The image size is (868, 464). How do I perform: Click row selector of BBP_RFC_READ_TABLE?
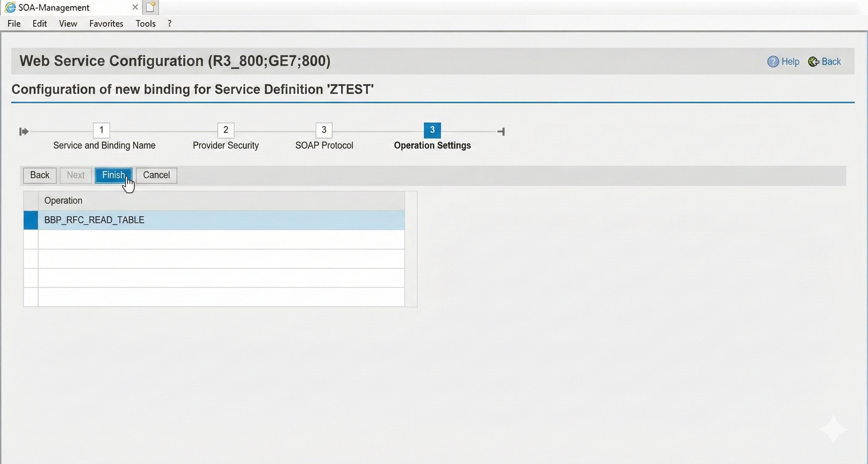click(x=31, y=220)
